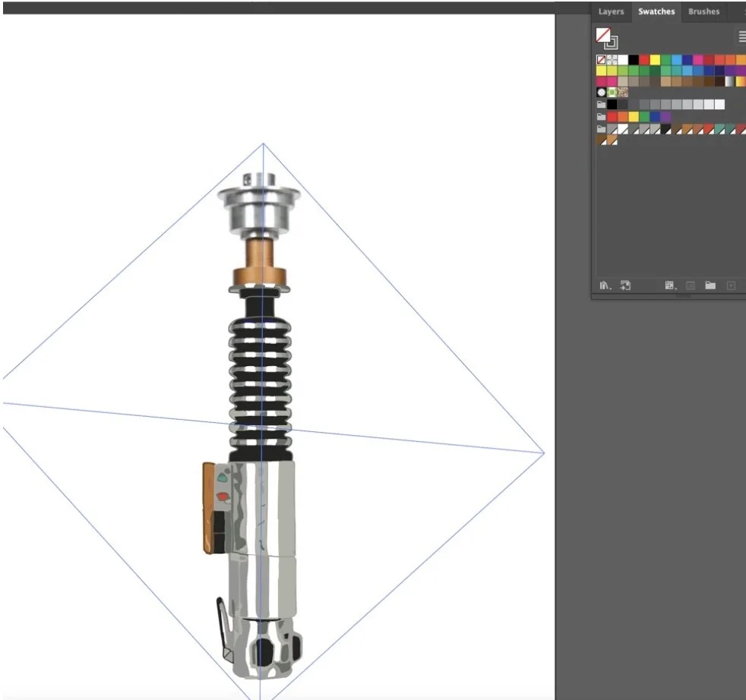Screen dimensions: 746x700
Task: Select the white-to-black gradient swatch
Action: (x=730, y=81)
